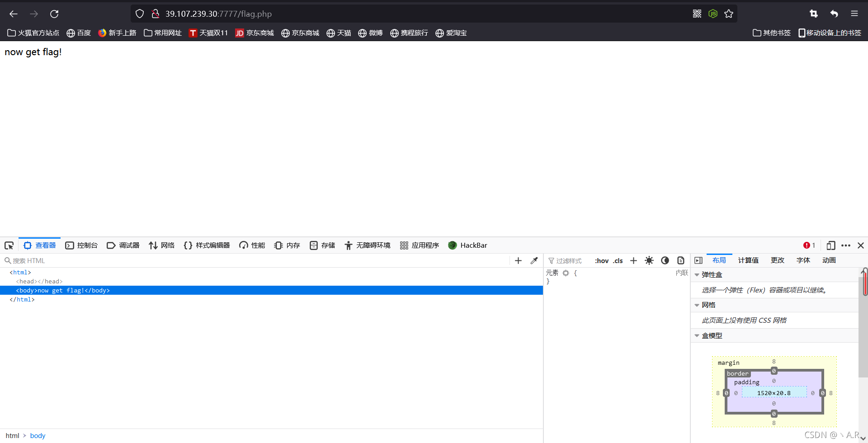Viewport: 868px width, 443px height.
Task: Switch to the 布局 layout tab
Action: [719, 260]
